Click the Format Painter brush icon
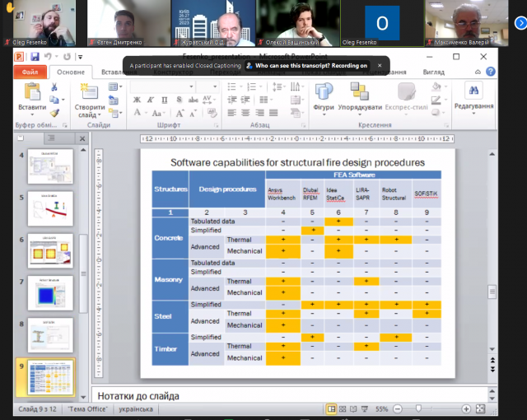 click(54, 113)
